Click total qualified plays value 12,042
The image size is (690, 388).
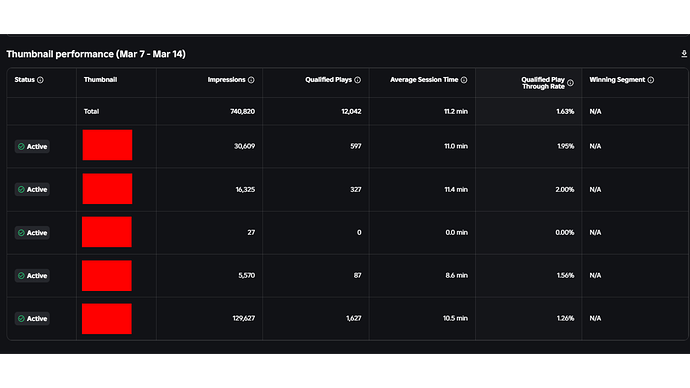click(351, 111)
